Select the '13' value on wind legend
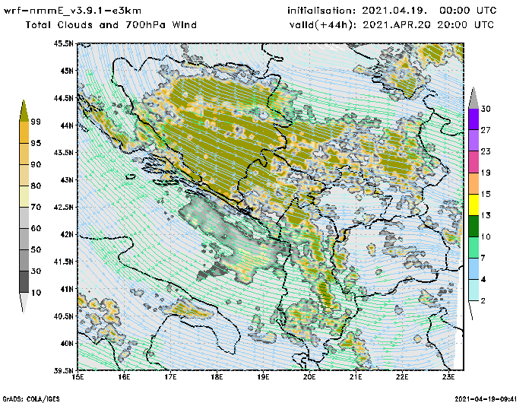The width and height of the screenshot is (532, 403). point(486,215)
